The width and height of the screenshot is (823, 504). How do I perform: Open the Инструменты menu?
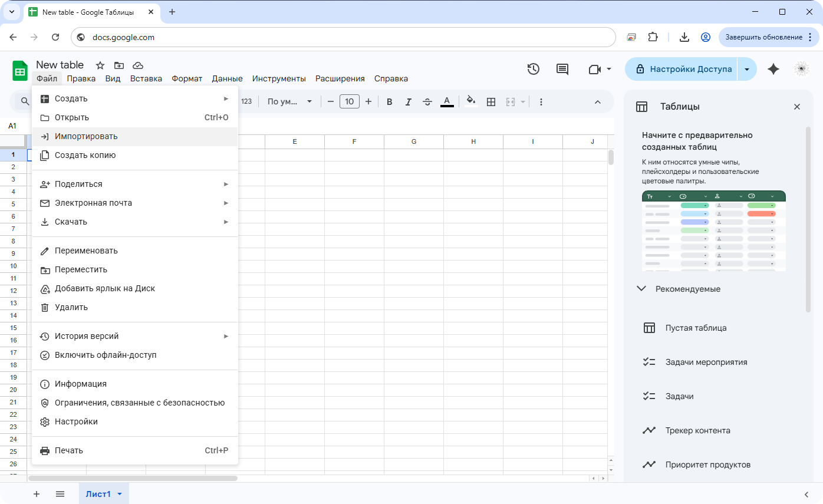click(x=279, y=78)
